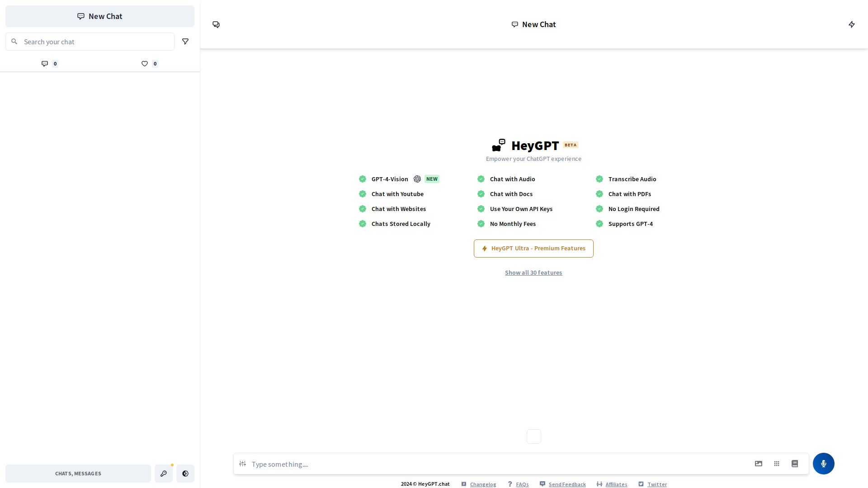
Task: Open the Send Feedback footer link
Action: click(567, 484)
